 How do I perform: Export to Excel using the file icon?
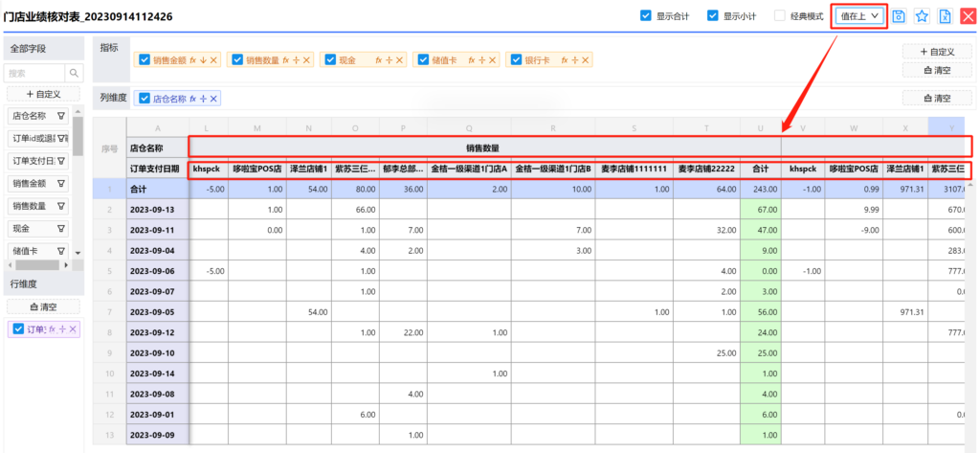946,17
